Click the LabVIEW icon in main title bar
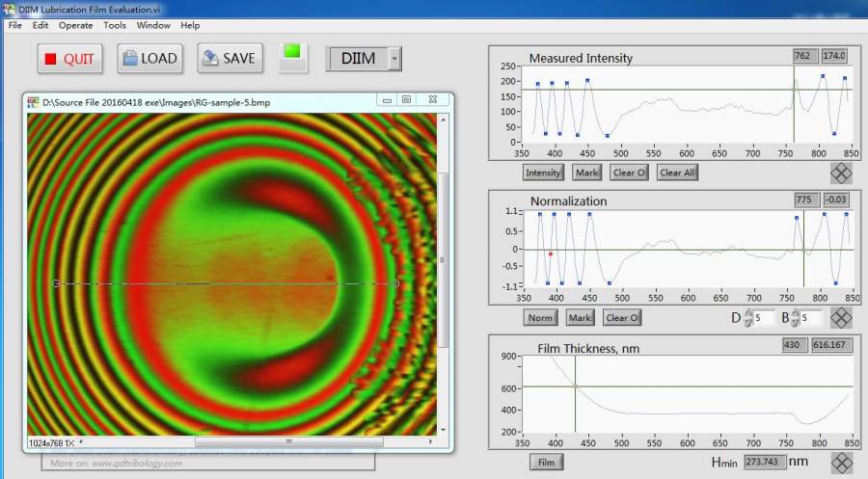Image resolution: width=868 pixels, height=479 pixels. pos(9,9)
